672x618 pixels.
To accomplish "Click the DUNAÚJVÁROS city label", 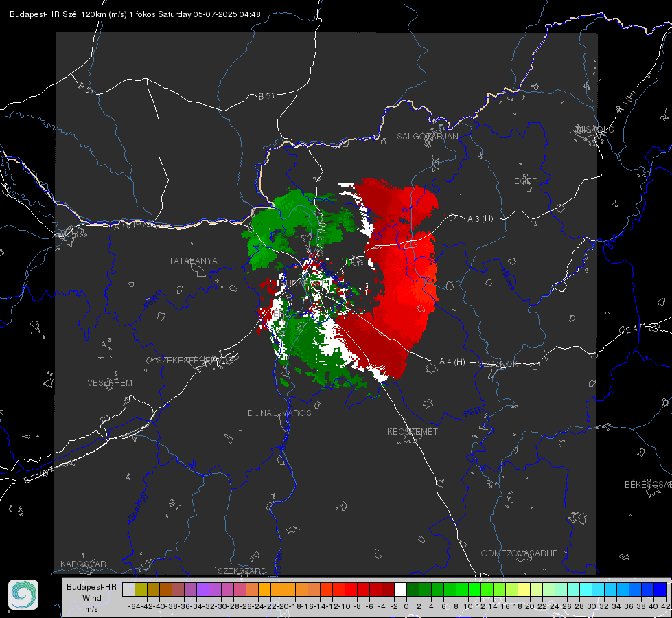I will point(279,413).
